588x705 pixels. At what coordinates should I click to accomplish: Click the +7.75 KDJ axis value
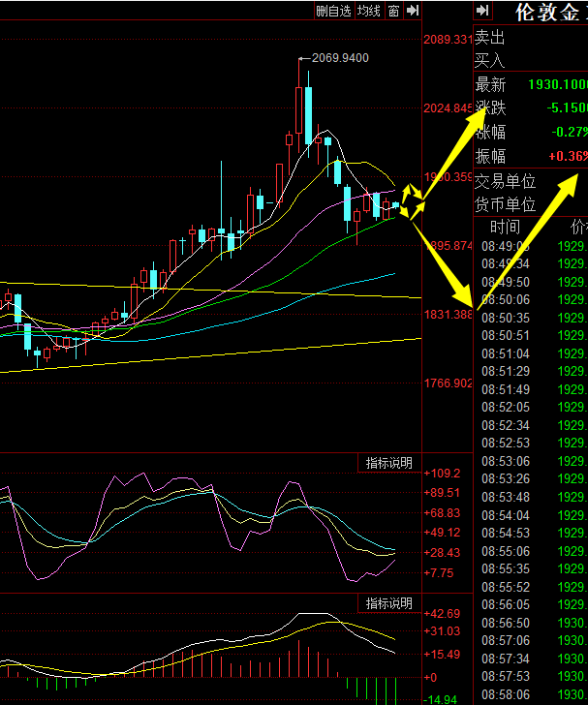439,573
